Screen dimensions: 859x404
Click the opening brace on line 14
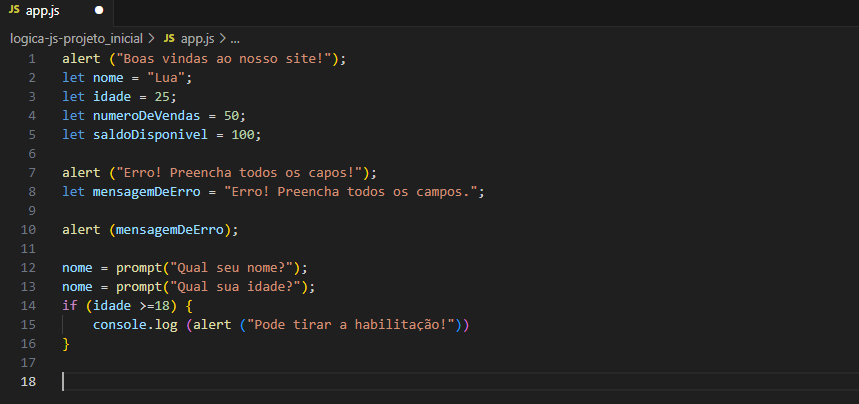click(x=189, y=305)
